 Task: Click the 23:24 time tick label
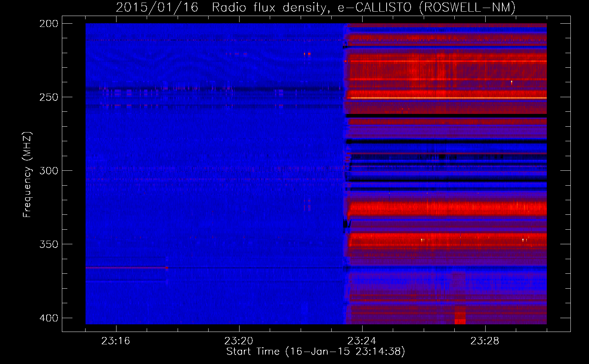point(362,341)
